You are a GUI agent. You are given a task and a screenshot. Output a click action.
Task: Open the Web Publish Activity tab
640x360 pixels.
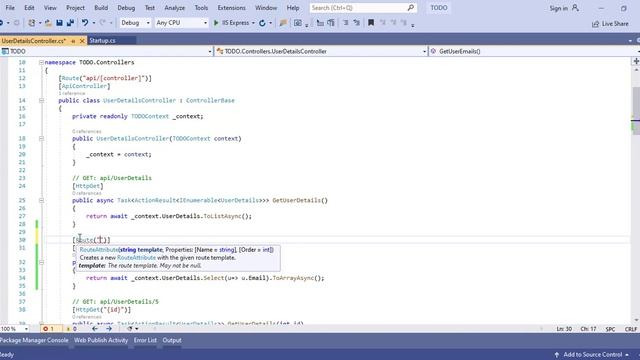(101, 340)
